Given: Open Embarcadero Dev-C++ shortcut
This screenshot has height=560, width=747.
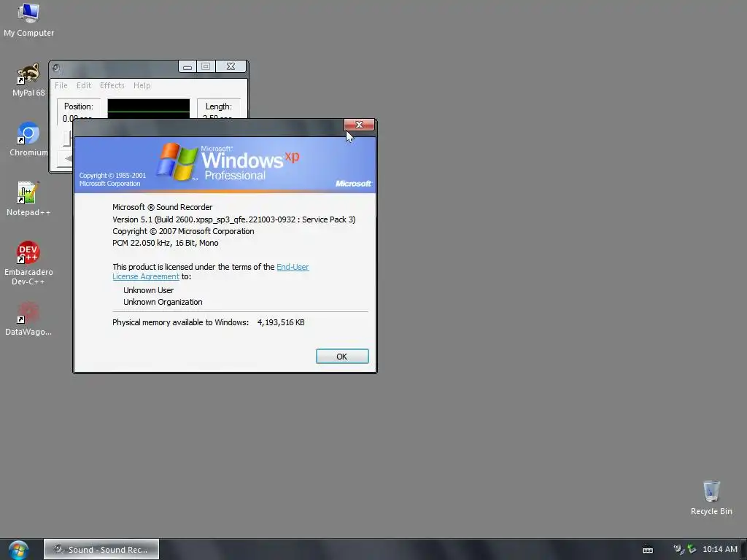Looking at the screenshot, I should tap(28, 263).
